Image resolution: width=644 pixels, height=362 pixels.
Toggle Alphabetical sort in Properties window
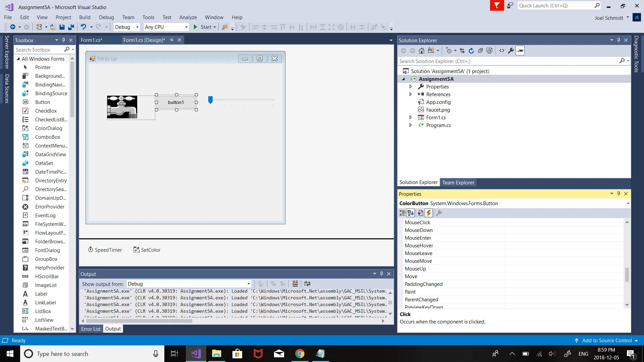pos(411,213)
